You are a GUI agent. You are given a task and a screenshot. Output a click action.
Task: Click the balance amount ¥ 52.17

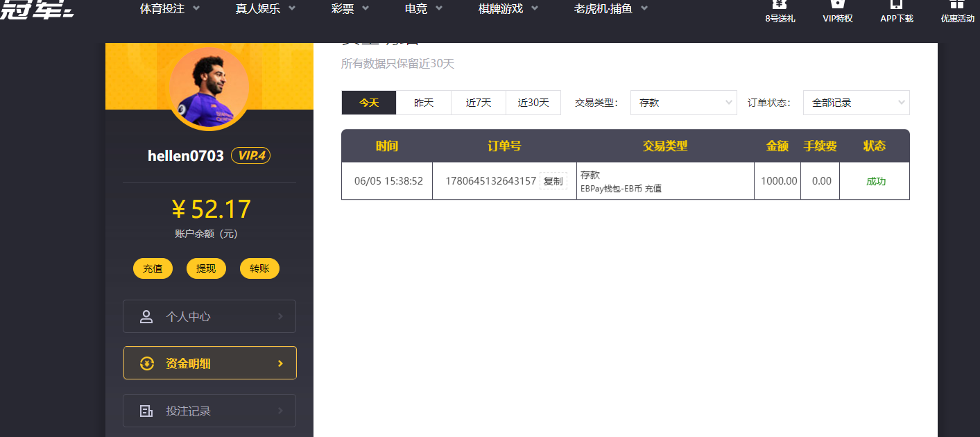[x=211, y=209]
